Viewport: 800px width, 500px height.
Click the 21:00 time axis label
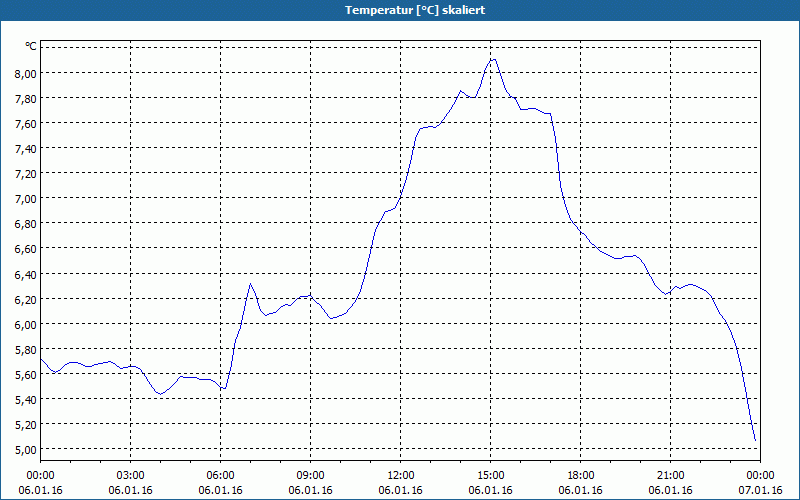(x=670, y=476)
